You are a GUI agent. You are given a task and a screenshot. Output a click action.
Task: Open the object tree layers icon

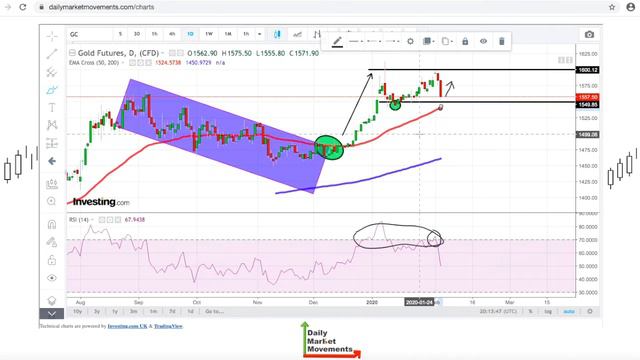point(52,301)
